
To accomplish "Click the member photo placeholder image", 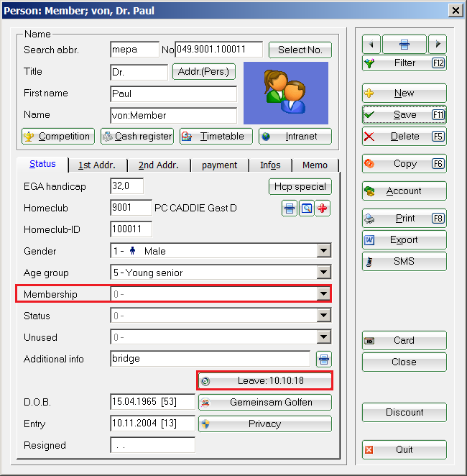I will click(286, 93).
